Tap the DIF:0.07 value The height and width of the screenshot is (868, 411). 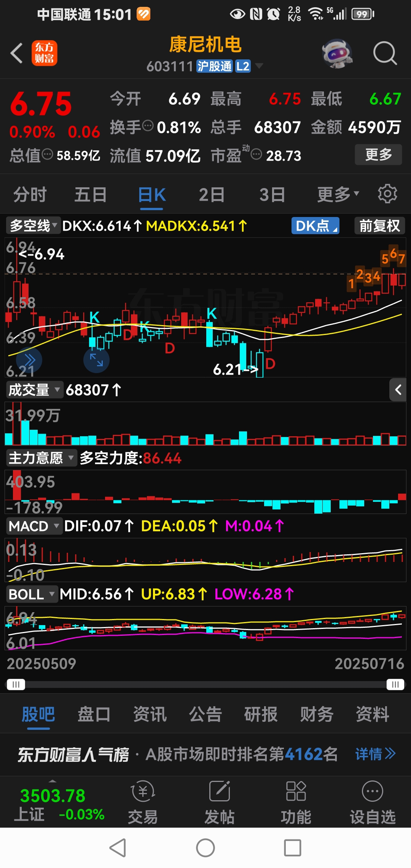tap(99, 526)
